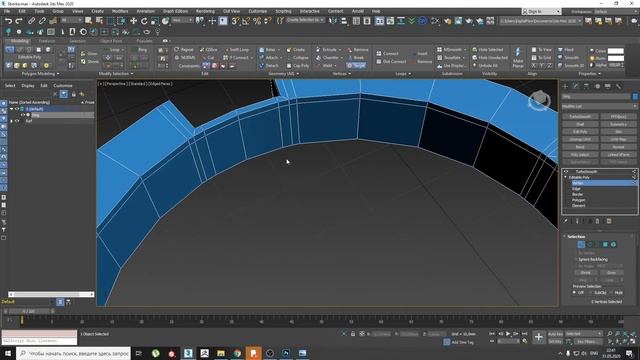Open the Utilities wrench tab in Command Panel
This screenshot has height=360, width=640.
tap(618, 86)
